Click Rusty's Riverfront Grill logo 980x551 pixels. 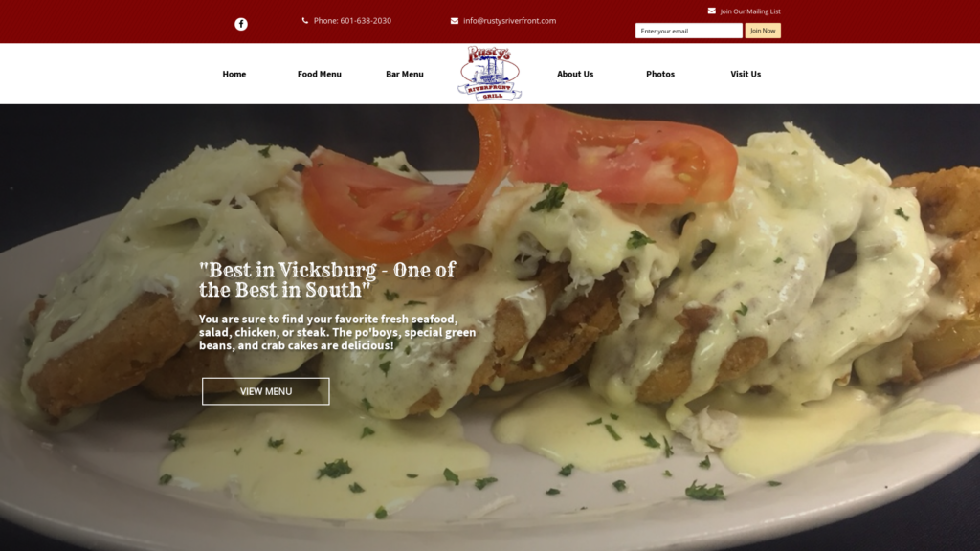(489, 74)
